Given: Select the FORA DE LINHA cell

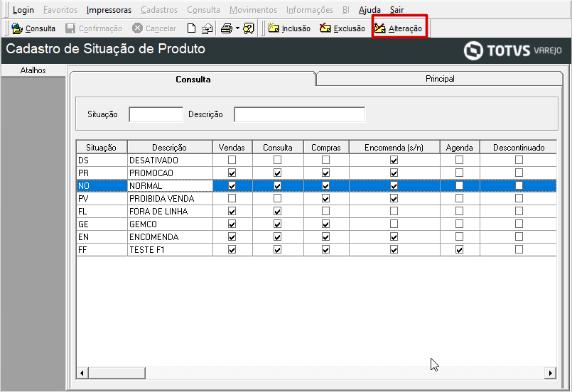Looking at the screenshot, I should (x=170, y=211).
